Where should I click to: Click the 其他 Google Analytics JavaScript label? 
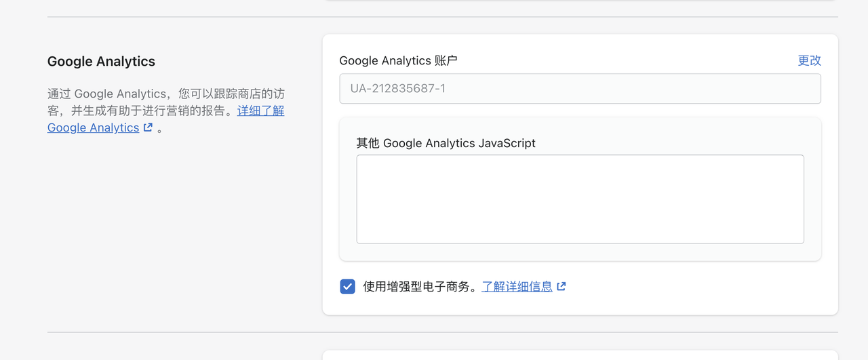pos(446,143)
